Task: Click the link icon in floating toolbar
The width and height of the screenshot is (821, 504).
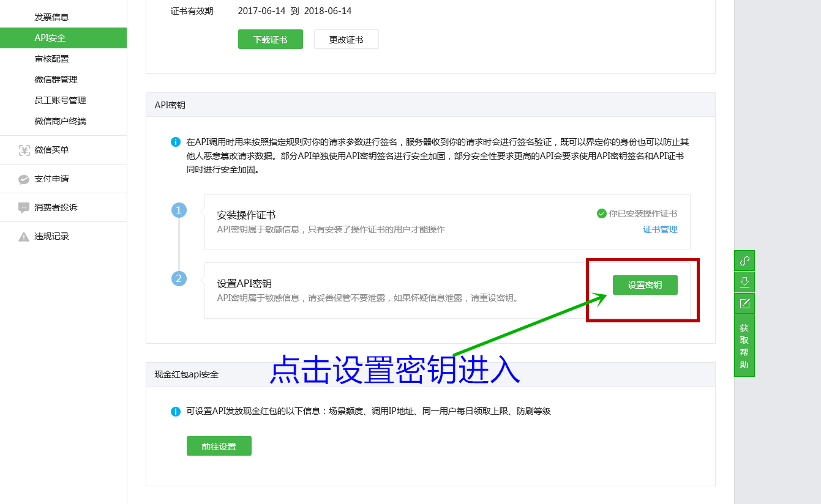Action: coord(744,261)
